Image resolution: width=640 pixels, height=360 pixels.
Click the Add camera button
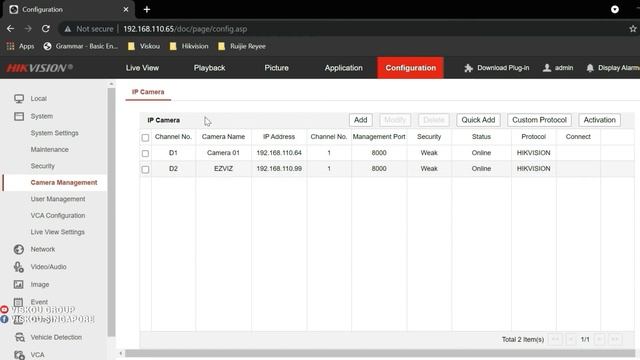coord(360,120)
